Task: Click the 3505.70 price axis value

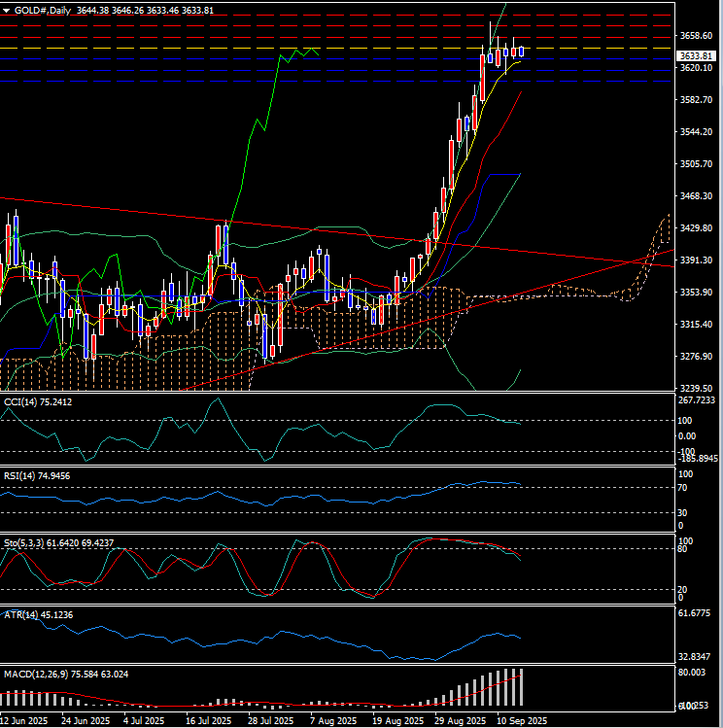Action: (696, 164)
